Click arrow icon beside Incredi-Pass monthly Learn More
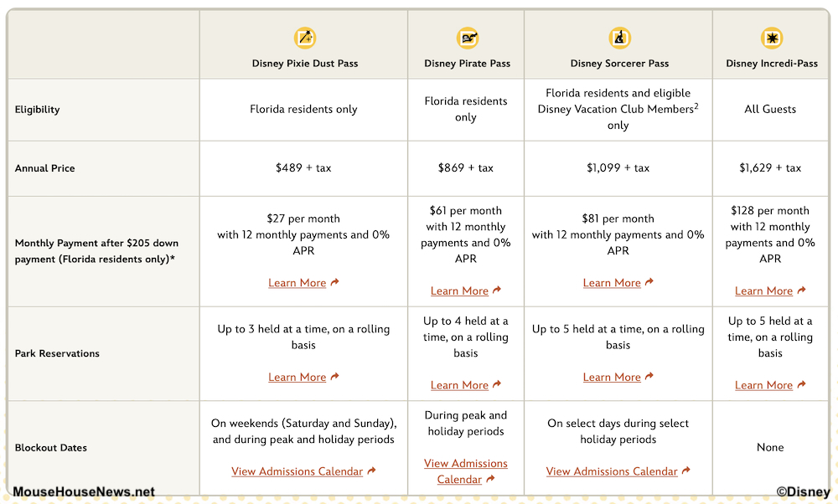 click(x=802, y=291)
